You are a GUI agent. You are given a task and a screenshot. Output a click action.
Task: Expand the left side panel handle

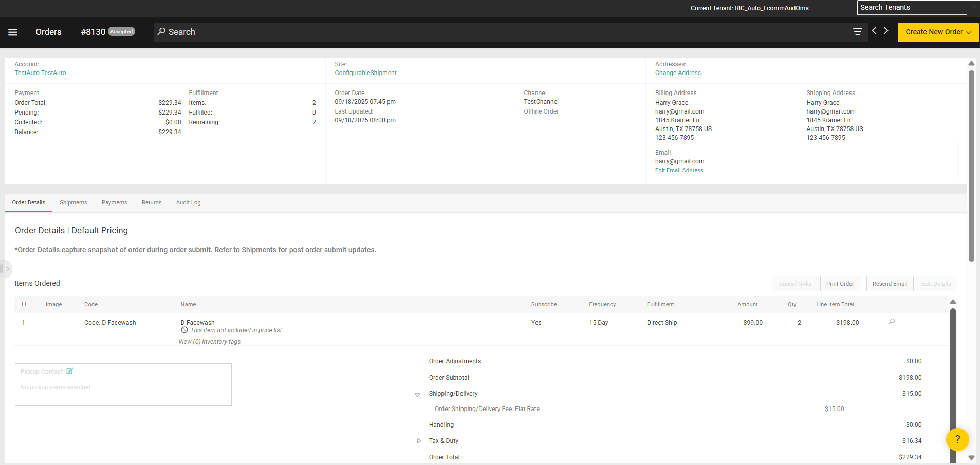pyautogui.click(x=6, y=269)
